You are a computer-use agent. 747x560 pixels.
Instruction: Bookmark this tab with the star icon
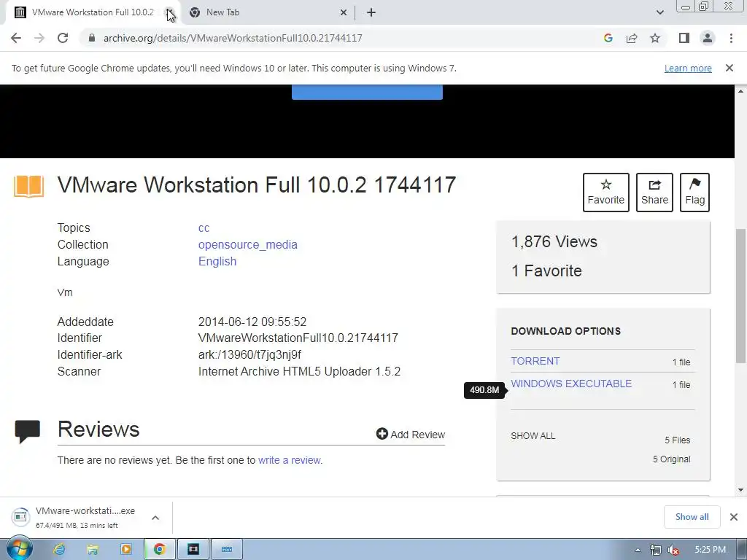point(655,38)
